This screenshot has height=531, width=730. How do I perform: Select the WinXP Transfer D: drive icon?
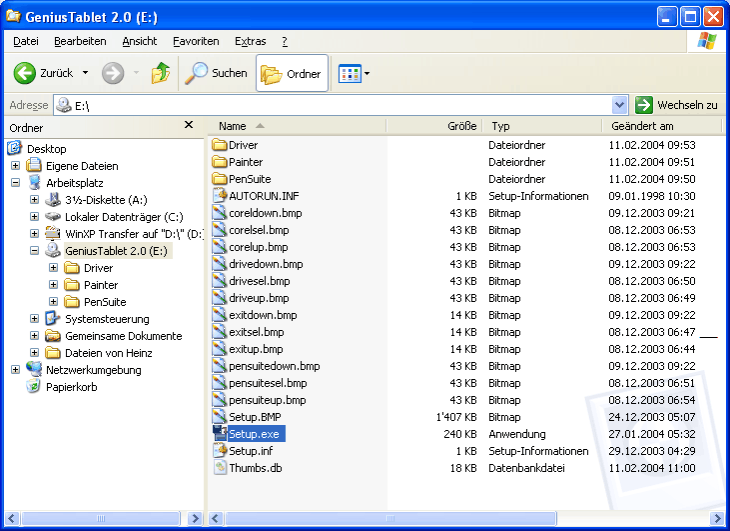coord(53,233)
